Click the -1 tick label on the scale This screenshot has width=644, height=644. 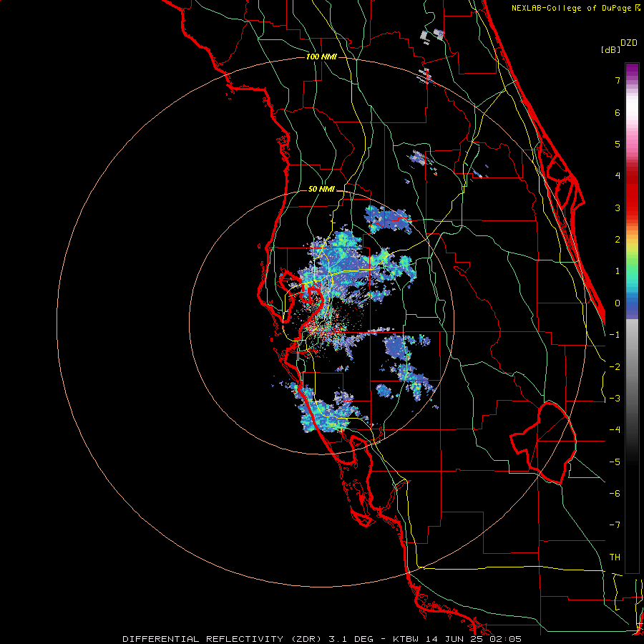[x=615, y=335]
